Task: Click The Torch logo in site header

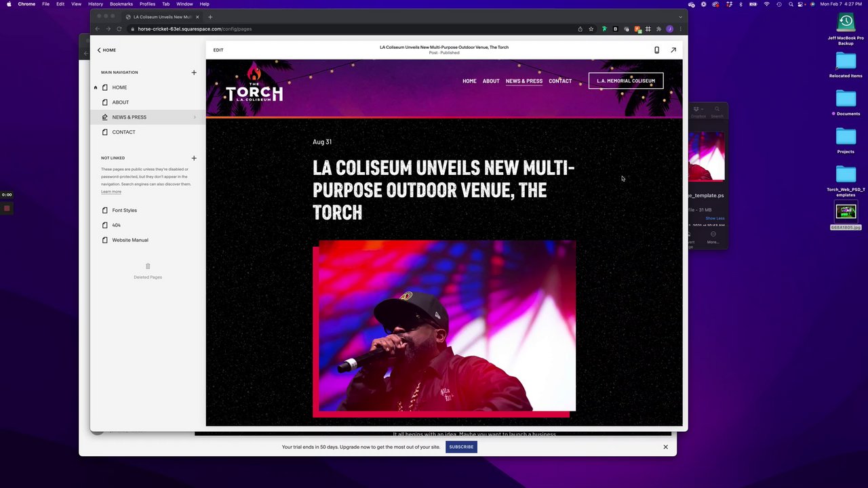Action: point(254,83)
